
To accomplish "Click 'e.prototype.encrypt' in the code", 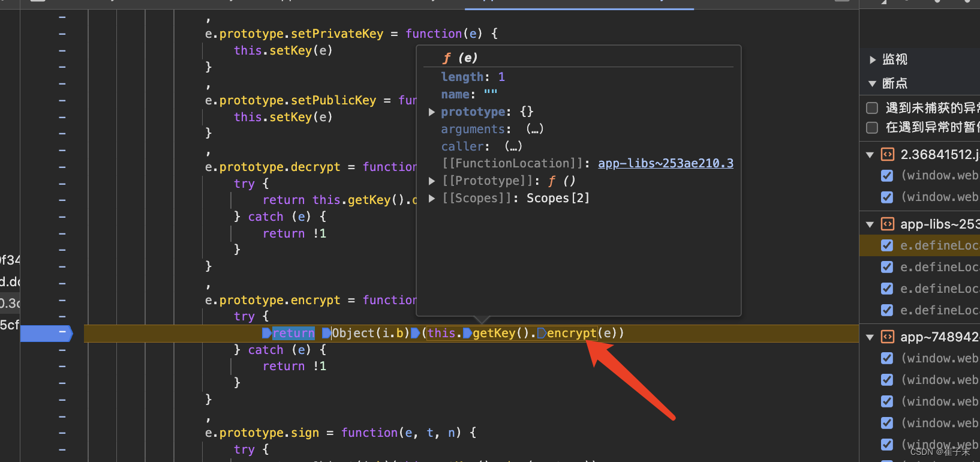I will point(272,300).
